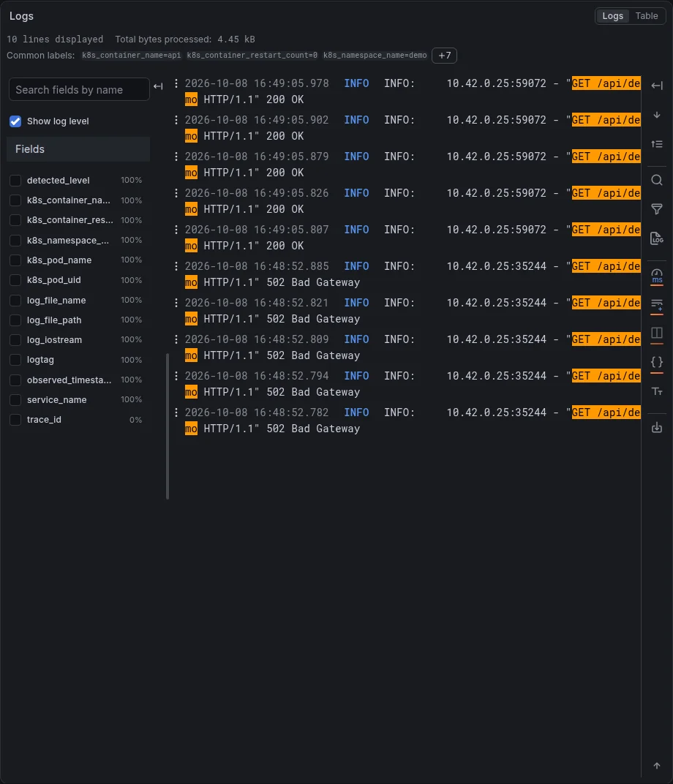Collapse the log controls sidebar arrow
This screenshot has height=784, width=673.
pyautogui.click(x=656, y=86)
